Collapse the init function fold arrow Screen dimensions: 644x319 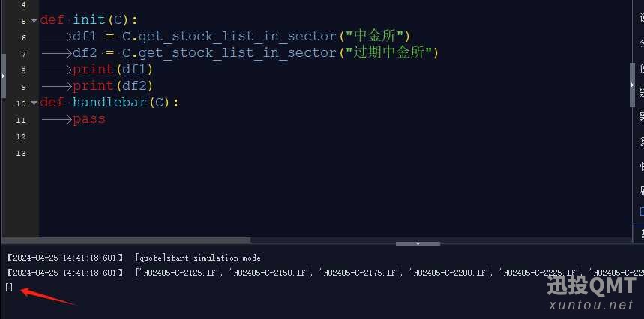pyautogui.click(x=34, y=20)
